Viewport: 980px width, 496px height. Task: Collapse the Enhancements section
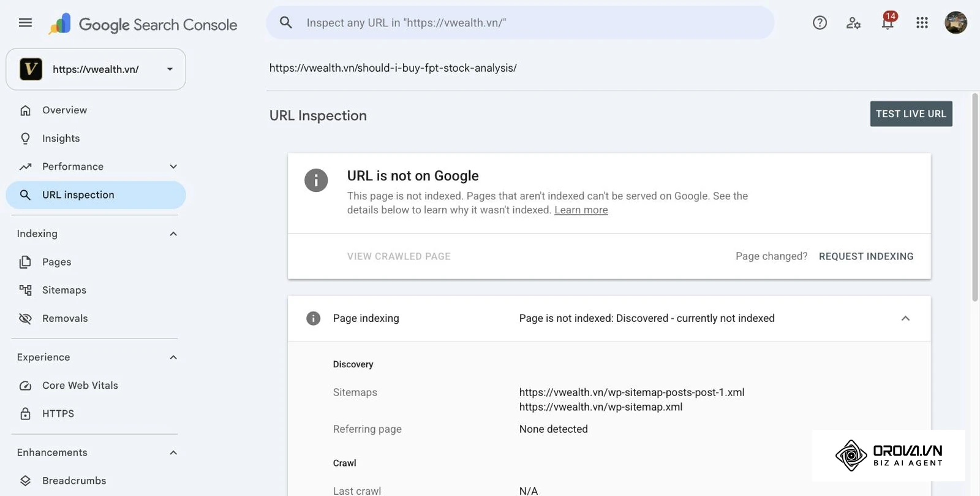pyautogui.click(x=173, y=452)
